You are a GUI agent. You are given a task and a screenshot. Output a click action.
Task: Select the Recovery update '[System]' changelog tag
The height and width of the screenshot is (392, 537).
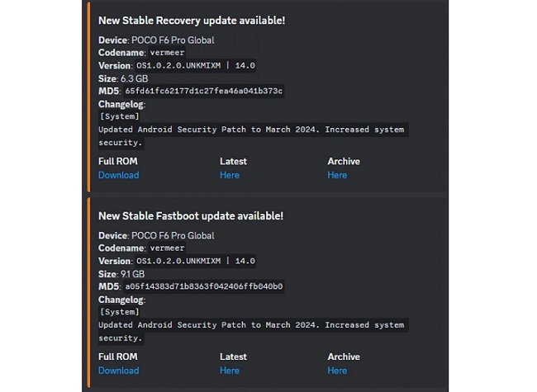tap(120, 116)
